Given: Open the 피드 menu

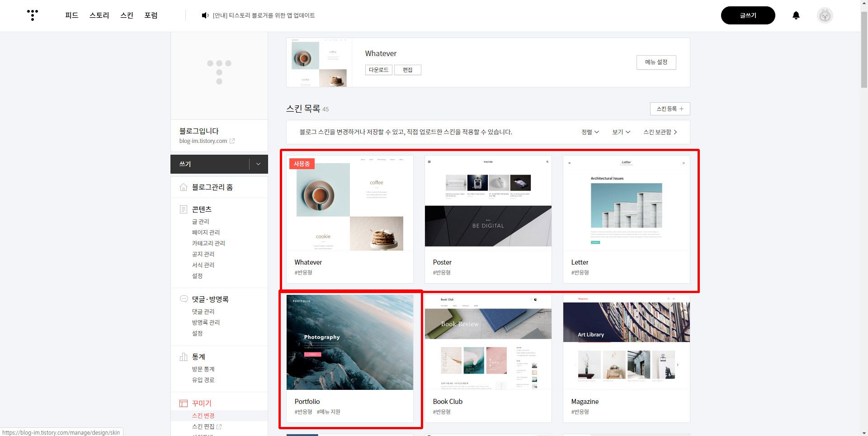Looking at the screenshot, I should click(x=71, y=15).
